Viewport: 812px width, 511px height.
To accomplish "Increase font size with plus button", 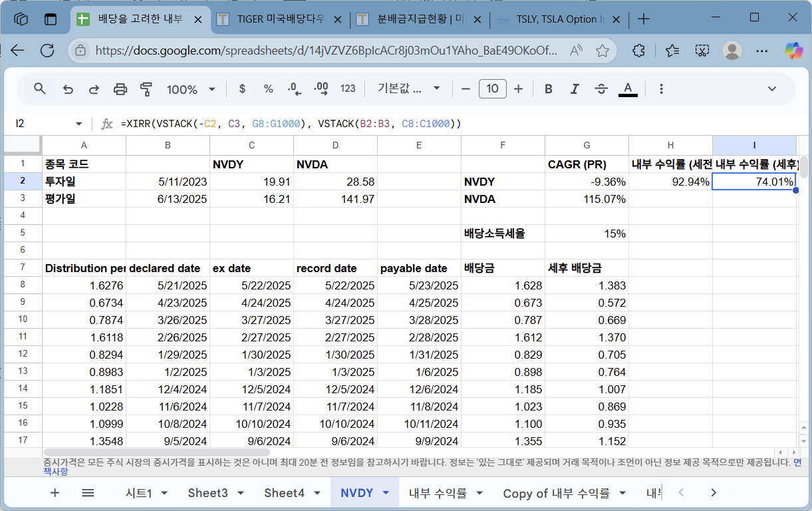I will click(x=519, y=88).
